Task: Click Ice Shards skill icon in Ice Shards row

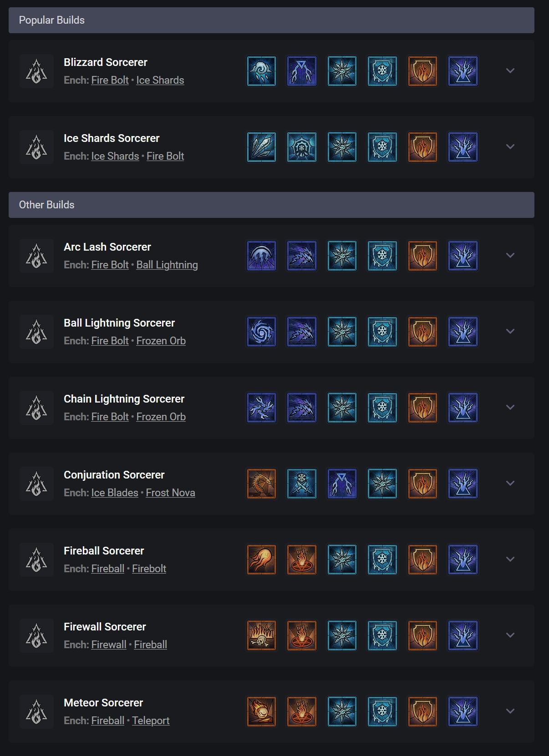Action: [x=261, y=147]
